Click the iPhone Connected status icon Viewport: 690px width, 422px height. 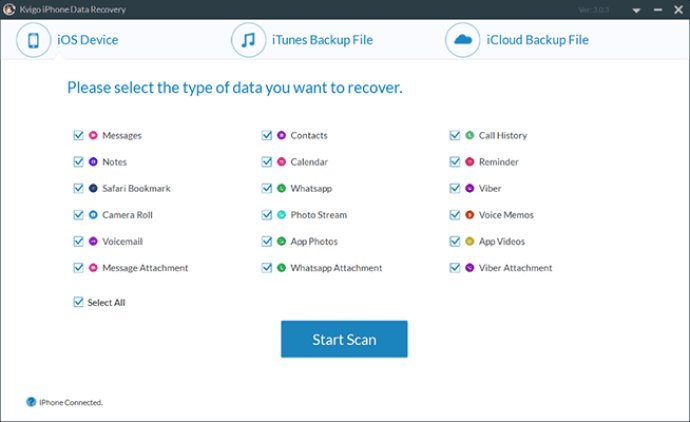pos(31,402)
